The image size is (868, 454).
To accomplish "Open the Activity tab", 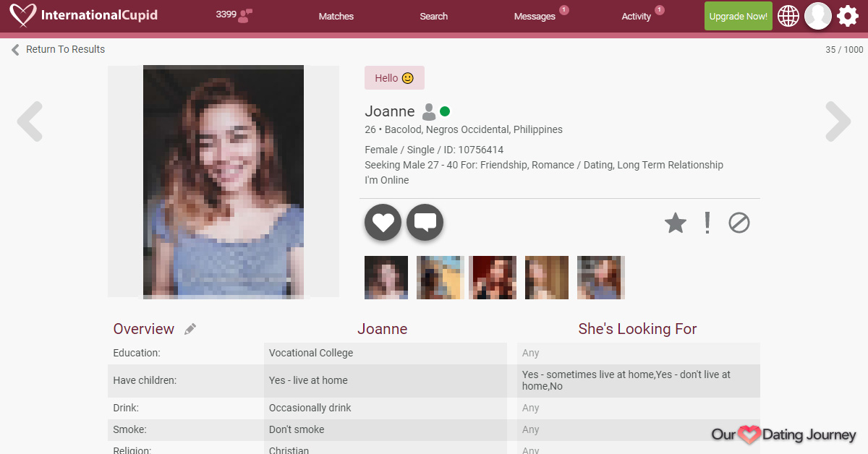I will 637,16.
